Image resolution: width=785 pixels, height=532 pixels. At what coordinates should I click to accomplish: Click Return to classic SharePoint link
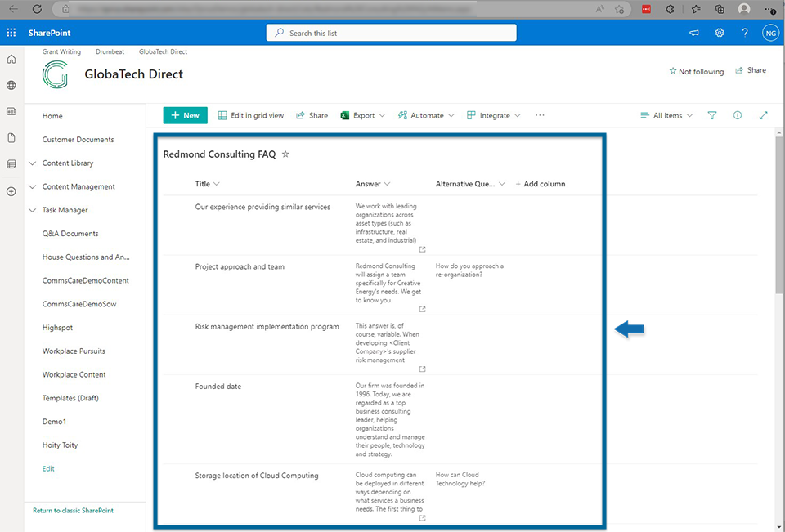73,511
